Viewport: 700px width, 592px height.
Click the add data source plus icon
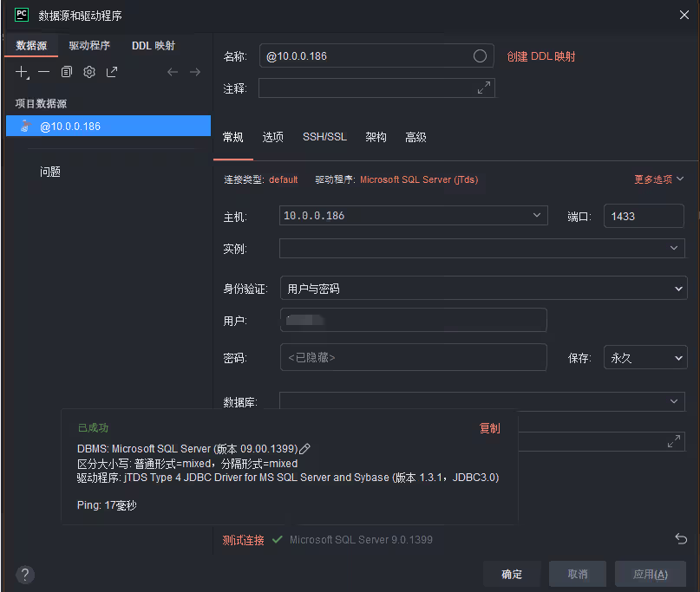[22, 73]
